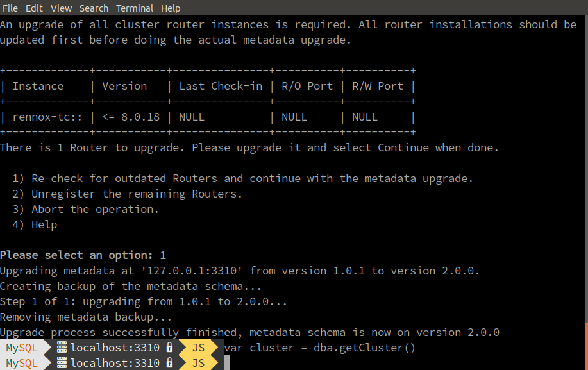The height and width of the screenshot is (370, 588).
Task: Click the MySQL segment on the last prompt line
Action: [22, 363]
